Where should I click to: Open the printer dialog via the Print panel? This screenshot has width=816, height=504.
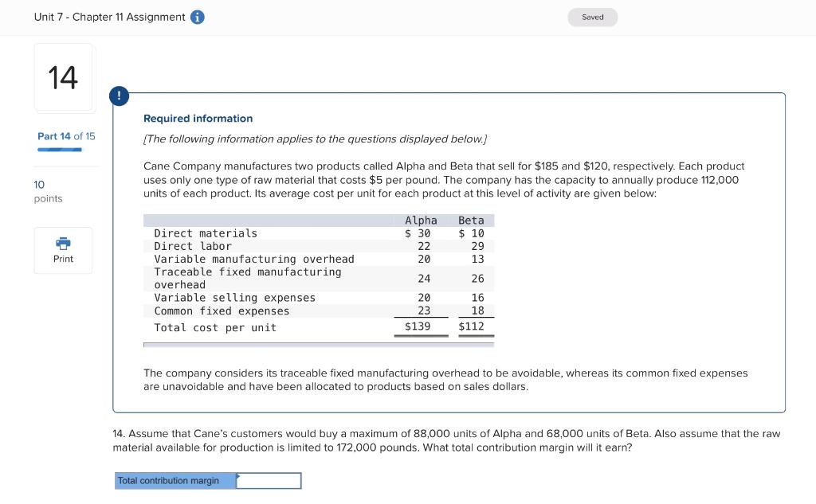pos(63,250)
